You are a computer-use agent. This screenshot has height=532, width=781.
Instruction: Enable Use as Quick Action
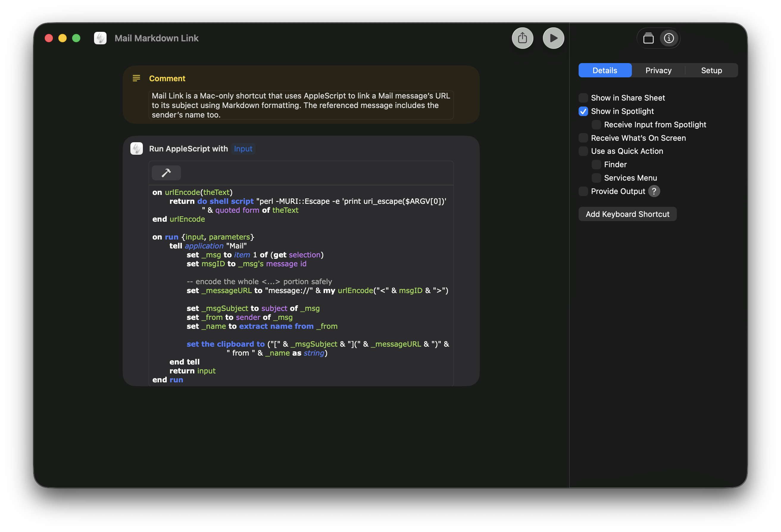pyautogui.click(x=583, y=151)
